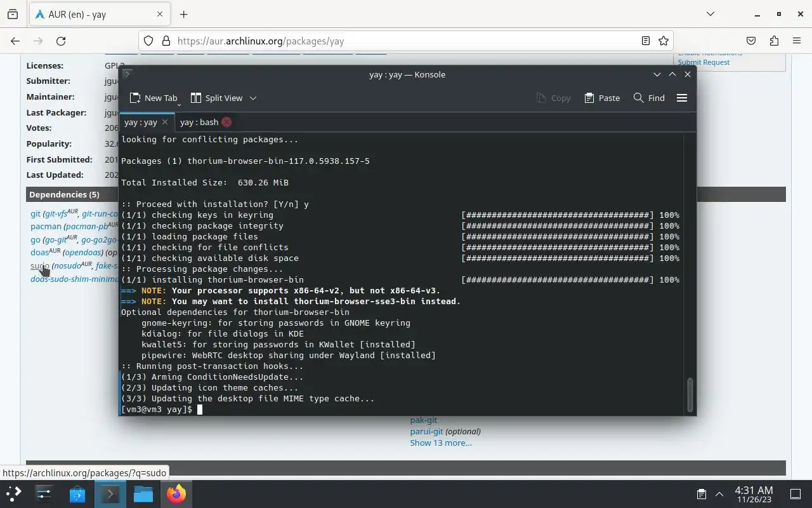Open the Konsole hamburger menu

682,98
